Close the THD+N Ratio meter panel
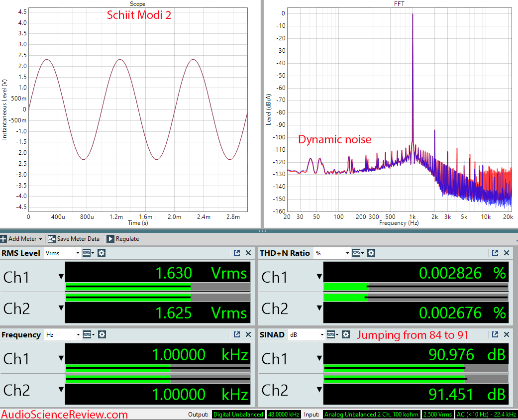The height and width of the screenshot is (420, 518). coord(507,253)
